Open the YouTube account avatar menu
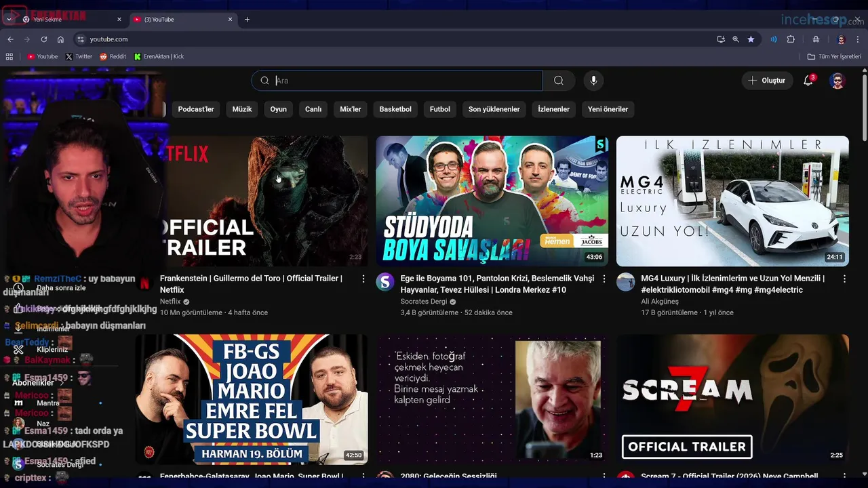This screenshot has width=868, height=488. pos(837,81)
